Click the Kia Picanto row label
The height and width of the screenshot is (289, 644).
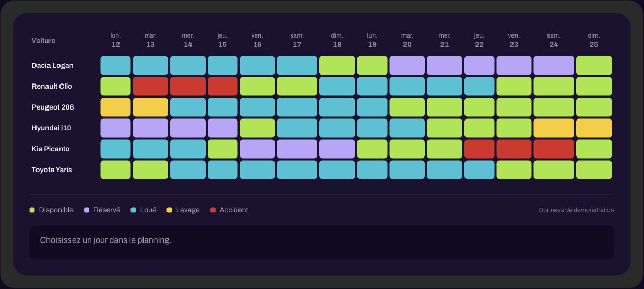(x=51, y=149)
